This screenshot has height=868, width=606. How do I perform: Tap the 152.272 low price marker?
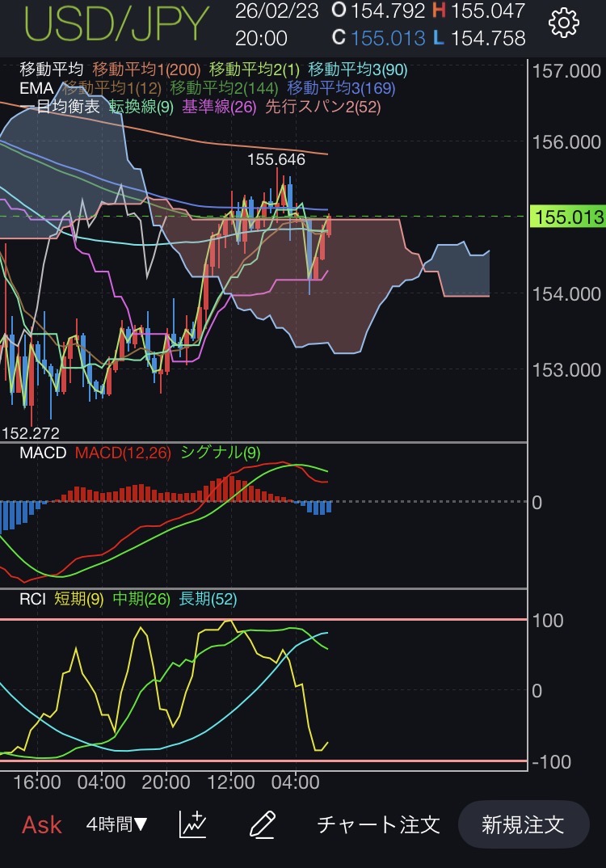point(31,432)
